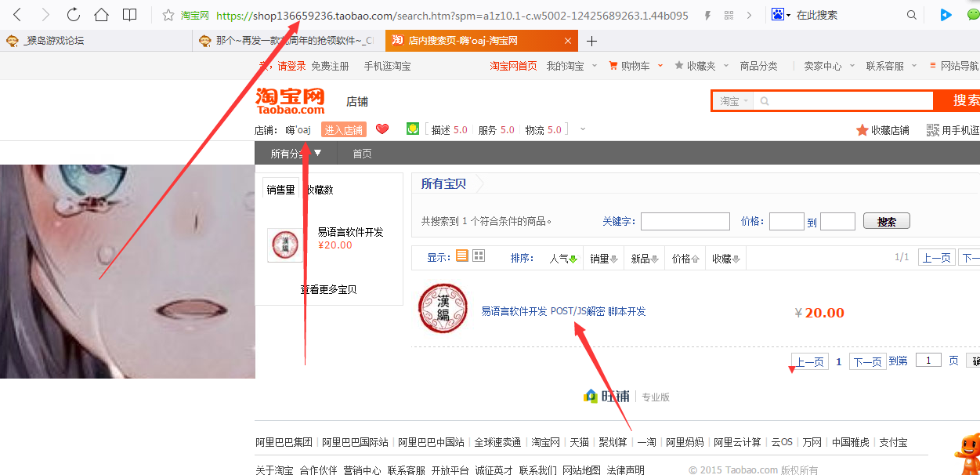Screen dimensions: 980x475
Task: Open the 淘宝 search scope dropdown
Action: click(x=734, y=101)
